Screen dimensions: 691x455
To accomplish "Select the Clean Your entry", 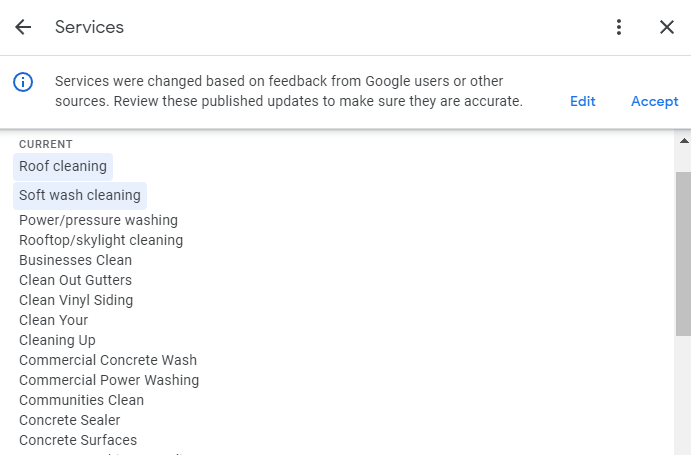I will (x=53, y=320).
